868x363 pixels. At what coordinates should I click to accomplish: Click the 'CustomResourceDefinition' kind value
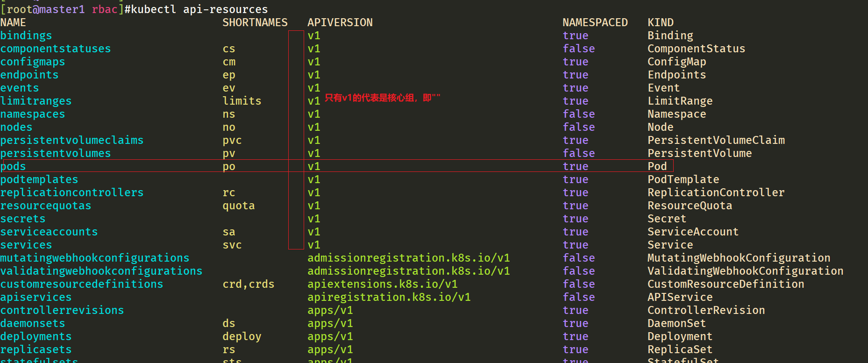tap(726, 284)
